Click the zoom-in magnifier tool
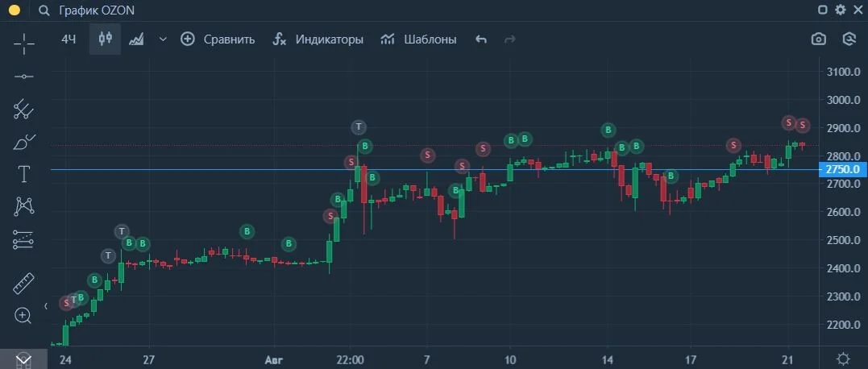Viewport: 868px width, 369px height. click(23, 316)
